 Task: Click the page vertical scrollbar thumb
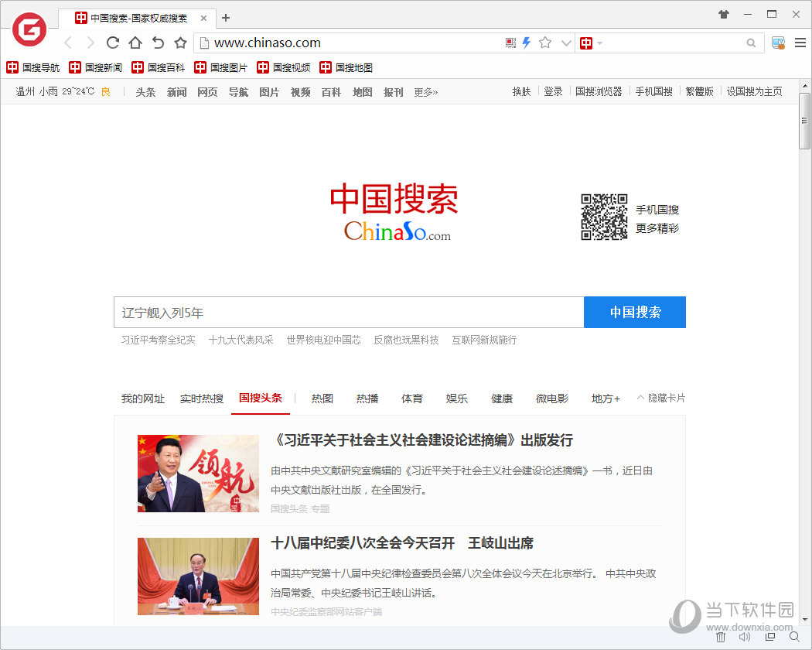(x=804, y=121)
